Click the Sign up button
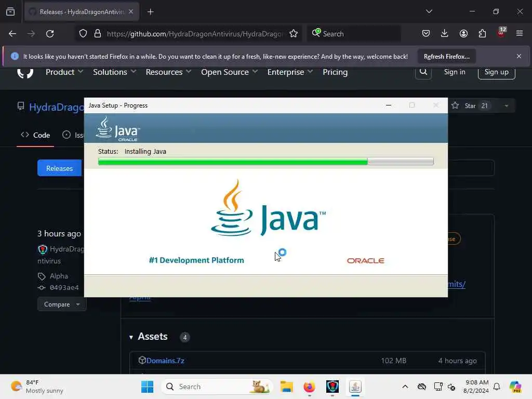 [x=496, y=72]
